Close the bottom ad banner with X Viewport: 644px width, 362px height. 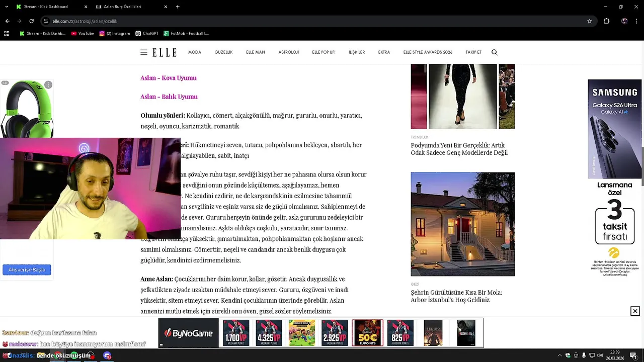click(635, 311)
